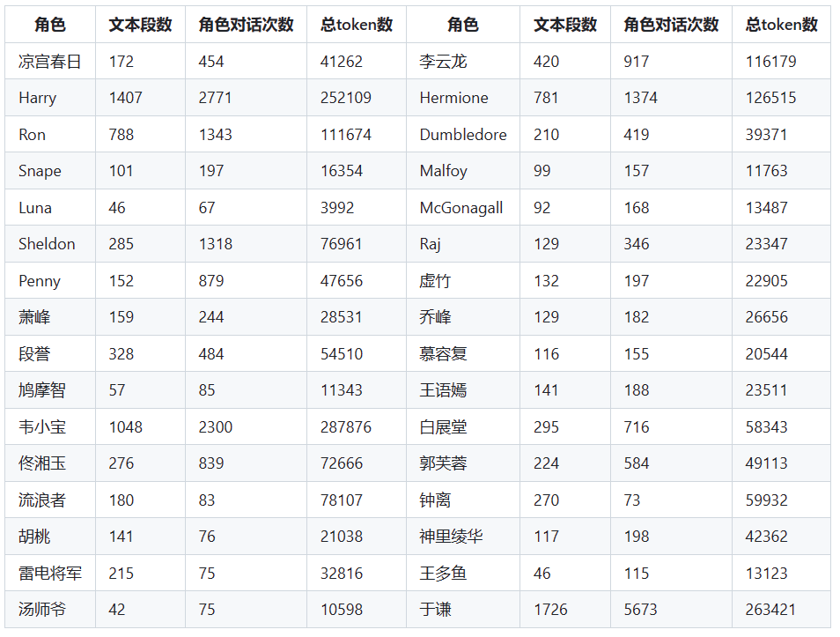Click 钟离's token total 59932
This screenshot has width=840, height=637.
[x=767, y=500]
